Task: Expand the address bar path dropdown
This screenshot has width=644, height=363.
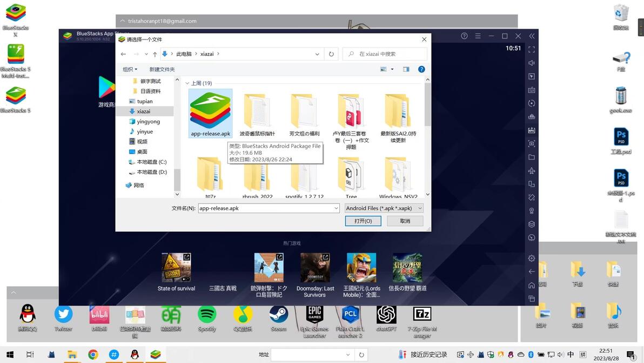Action: point(317,54)
